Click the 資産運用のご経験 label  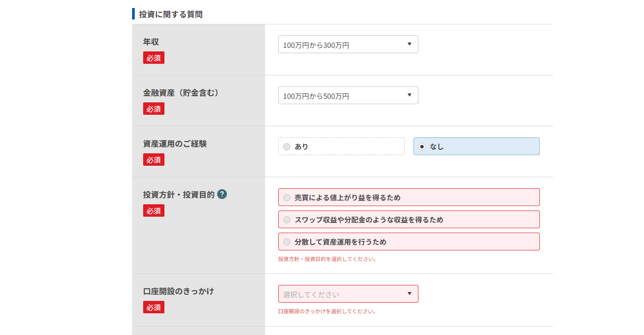175,144
